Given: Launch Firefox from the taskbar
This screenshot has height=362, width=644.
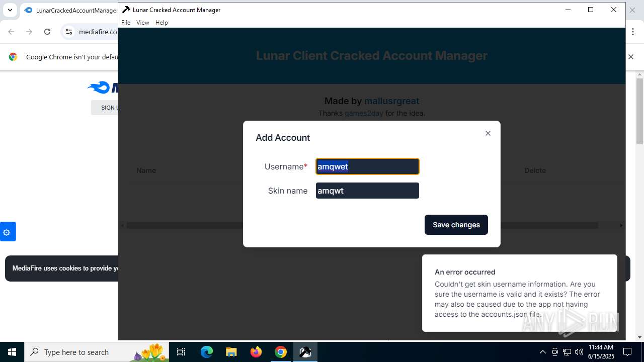Looking at the screenshot, I should pos(256,352).
